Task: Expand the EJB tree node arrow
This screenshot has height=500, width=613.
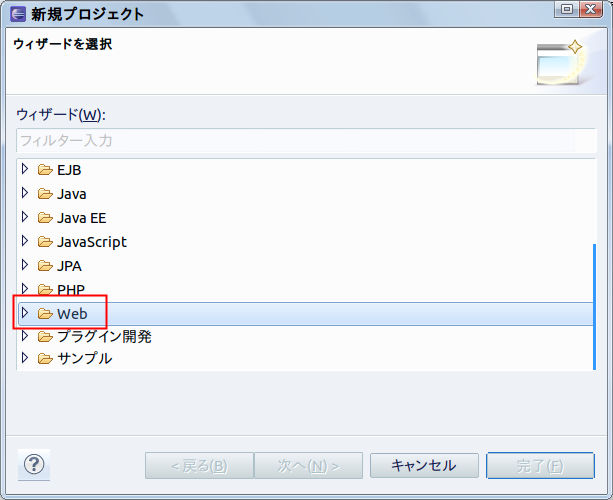Action: pos(25,169)
